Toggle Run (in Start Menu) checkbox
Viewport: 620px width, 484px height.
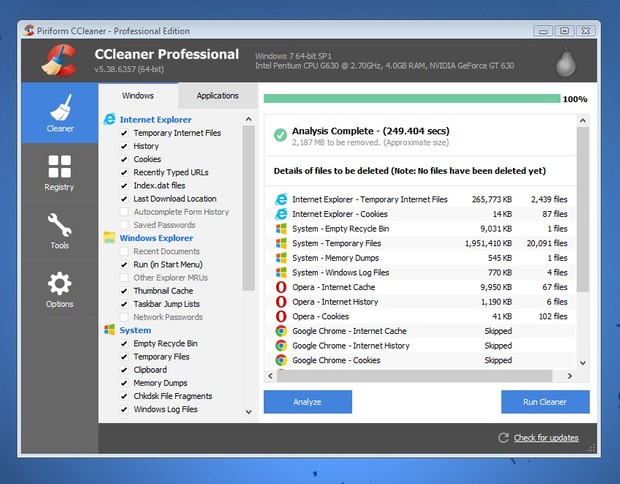(124, 265)
